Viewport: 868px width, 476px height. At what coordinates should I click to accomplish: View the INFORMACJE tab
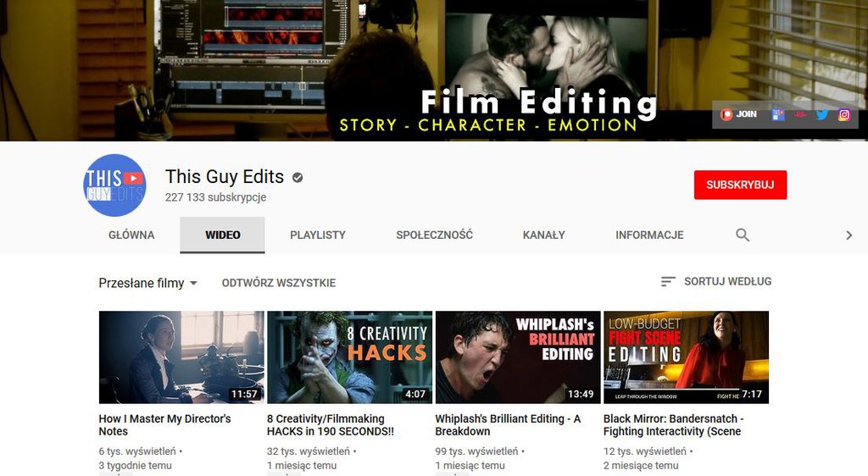[649, 235]
